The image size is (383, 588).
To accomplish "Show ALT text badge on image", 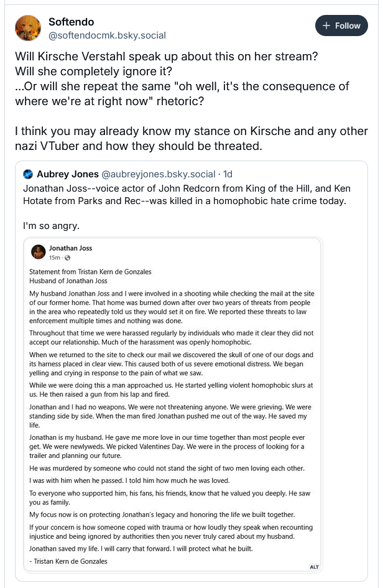I will click(x=314, y=567).
